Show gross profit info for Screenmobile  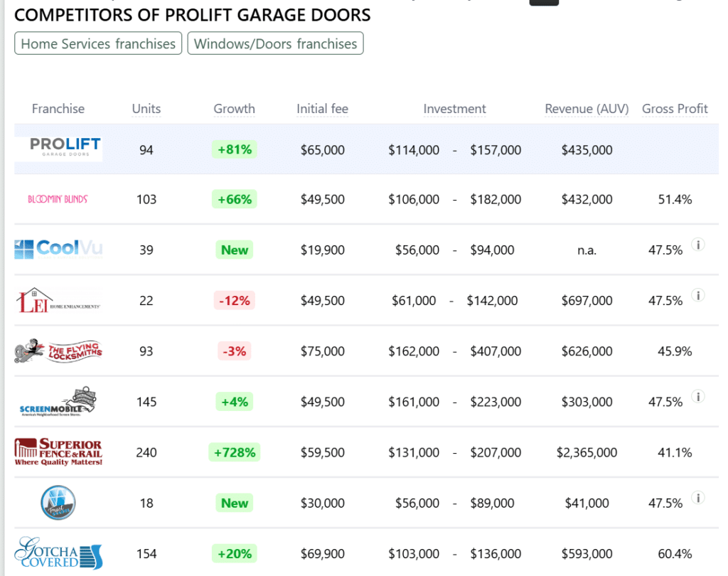pos(698,396)
